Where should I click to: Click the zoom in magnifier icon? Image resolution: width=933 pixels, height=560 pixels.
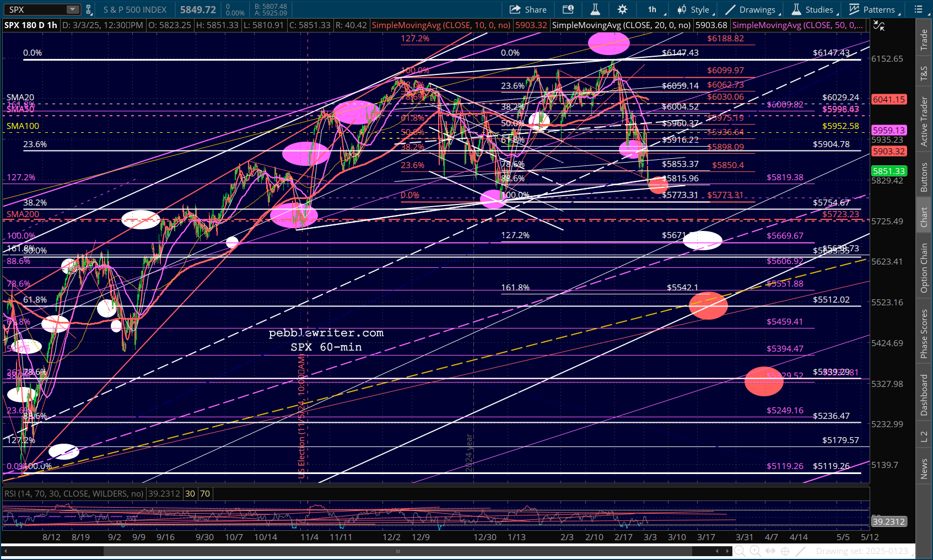coord(755,551)
